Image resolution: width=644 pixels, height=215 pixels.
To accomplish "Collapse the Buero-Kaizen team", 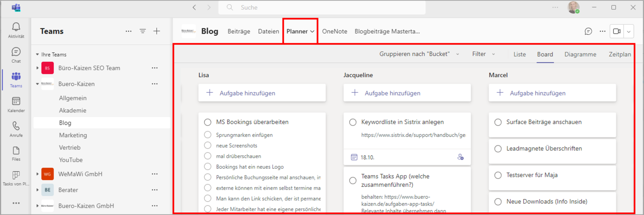I will pyautogui.click(x=38, y=84).
